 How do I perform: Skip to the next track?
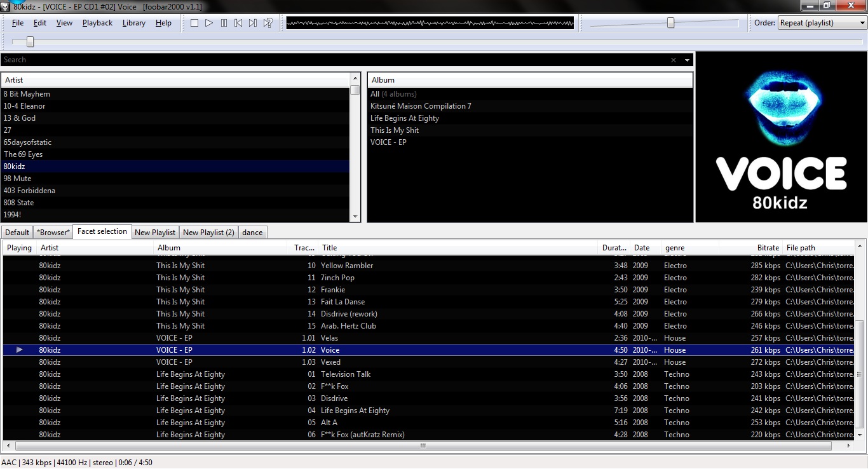(x=253, y=23)
